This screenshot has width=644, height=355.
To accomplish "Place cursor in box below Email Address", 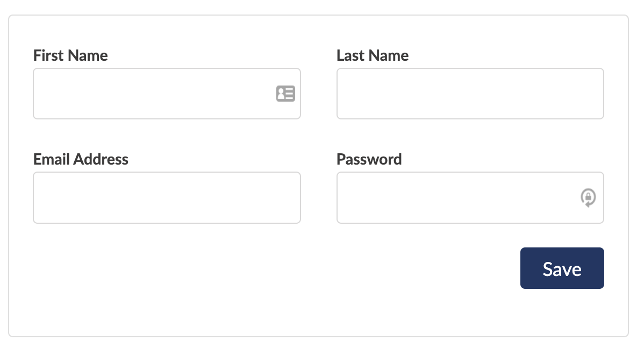I will pos(167,197).
